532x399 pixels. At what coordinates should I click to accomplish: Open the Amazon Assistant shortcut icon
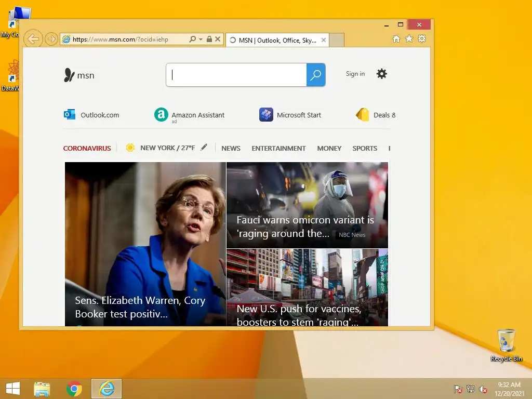pyautogui.click(x=161, y=114)
